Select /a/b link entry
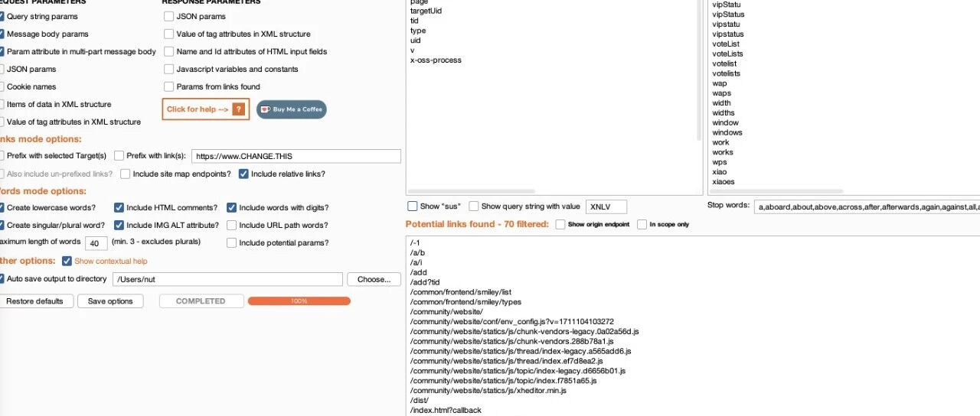The height and width of the screenshot is (416, 980). coord(417,252)
